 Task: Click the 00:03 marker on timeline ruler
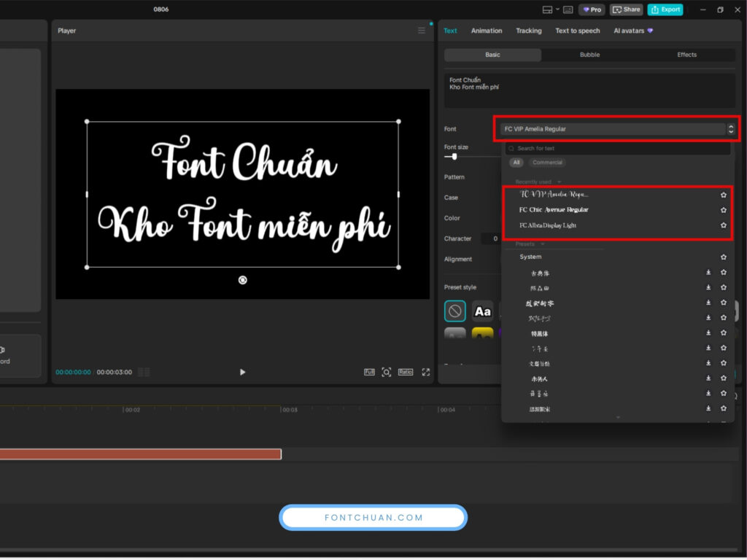click(290, 410)
